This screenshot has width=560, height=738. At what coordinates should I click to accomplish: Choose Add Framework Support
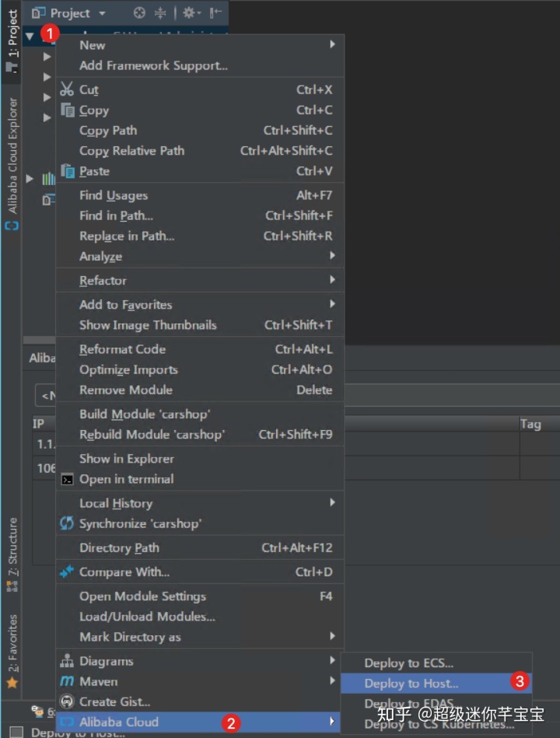coord(200,65)
